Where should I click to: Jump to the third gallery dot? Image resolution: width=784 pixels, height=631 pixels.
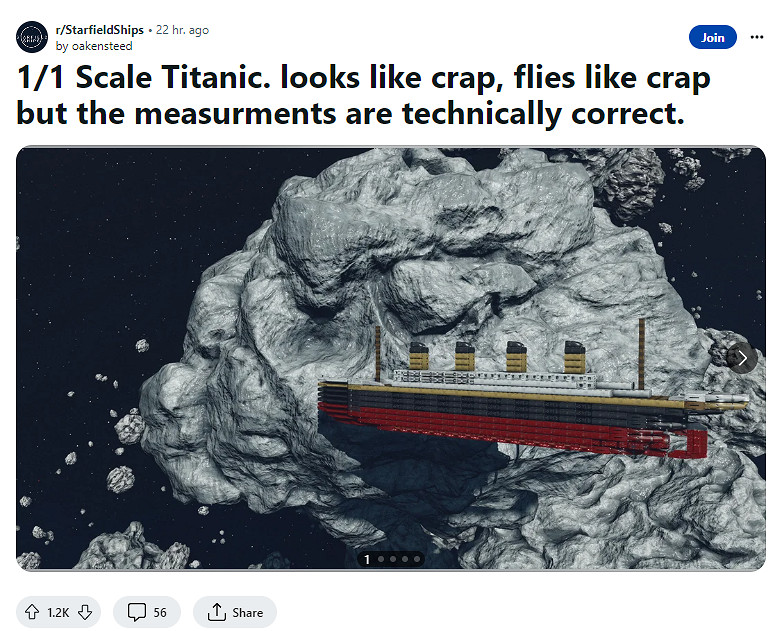coord(392,559)
